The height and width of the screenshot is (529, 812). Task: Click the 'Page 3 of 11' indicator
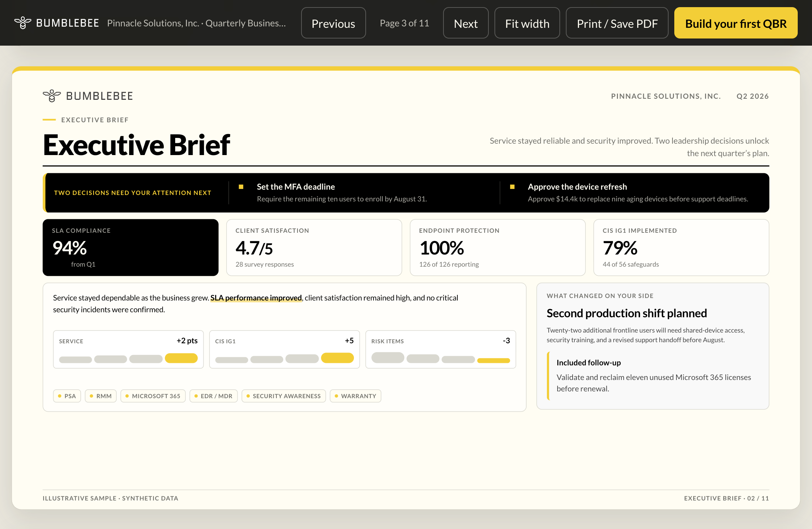pos(404,23)
